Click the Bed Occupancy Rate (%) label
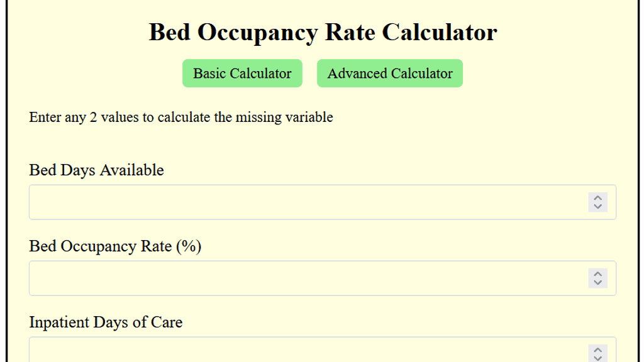This screenshot has height=362, width=644. [115, 246]
